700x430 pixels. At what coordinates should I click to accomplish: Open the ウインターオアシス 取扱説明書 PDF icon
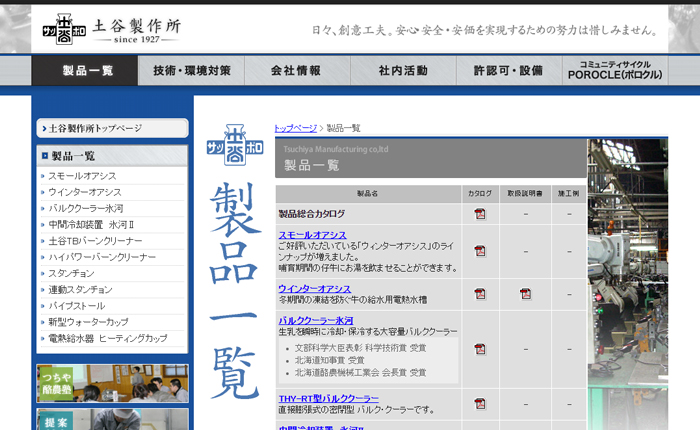[x=525, y=294]
